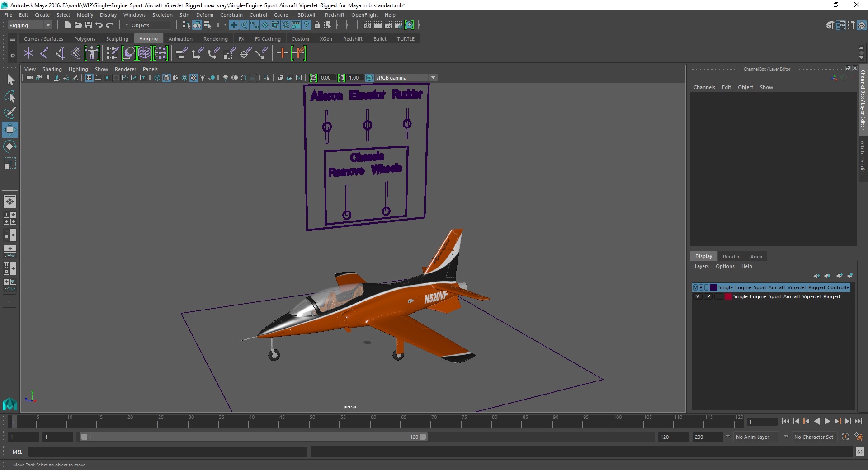
Task: Click the Create Locator shelf icon
Action: point(28,53)
